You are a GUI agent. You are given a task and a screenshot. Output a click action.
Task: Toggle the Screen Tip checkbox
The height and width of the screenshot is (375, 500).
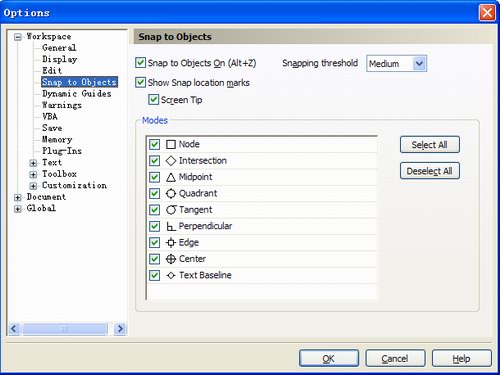pyautogui.click(x=153, y=99)
